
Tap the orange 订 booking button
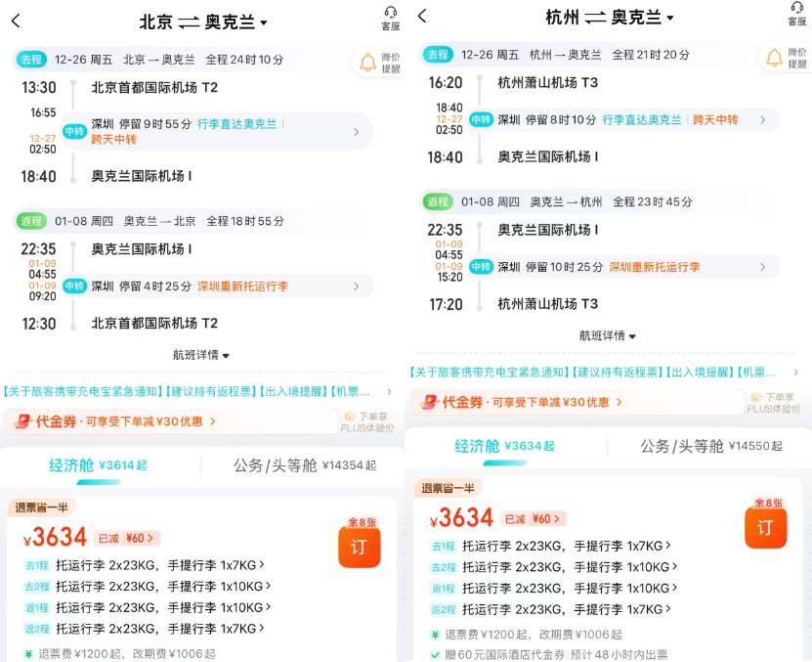(x=360, y=546)
